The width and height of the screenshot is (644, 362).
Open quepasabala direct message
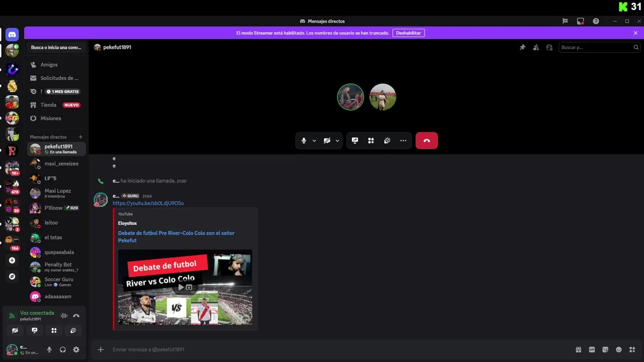(x=56, y=252)
